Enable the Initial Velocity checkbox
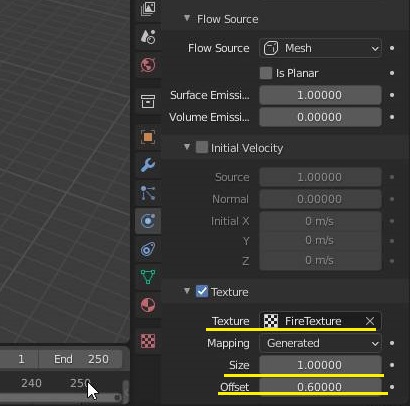Screen dimensions: 410x406 pyautogui.click(x=202, y=147)
